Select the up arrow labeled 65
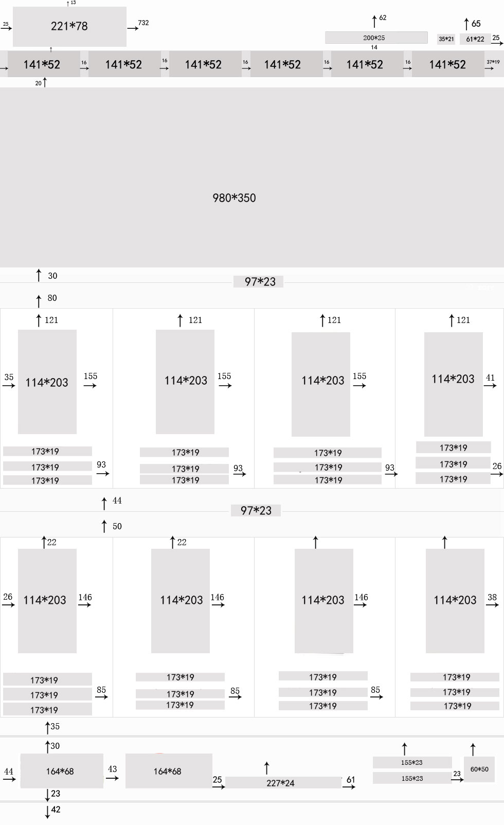 [466, 24]
